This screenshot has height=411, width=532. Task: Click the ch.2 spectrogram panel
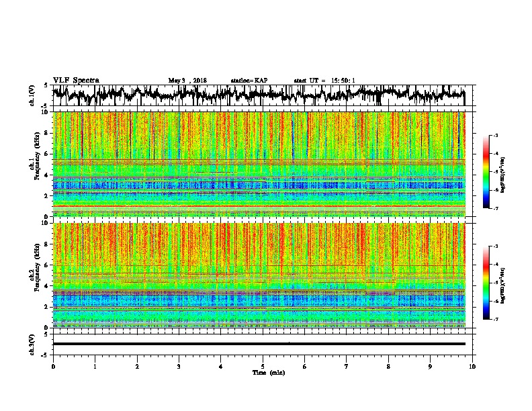(259, 275)
